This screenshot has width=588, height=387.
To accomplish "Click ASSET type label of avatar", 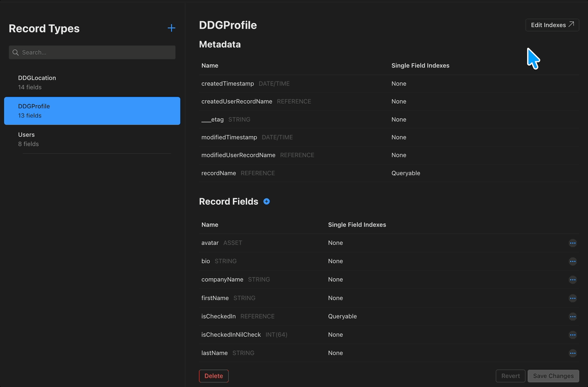I will (x=233, y=243).
